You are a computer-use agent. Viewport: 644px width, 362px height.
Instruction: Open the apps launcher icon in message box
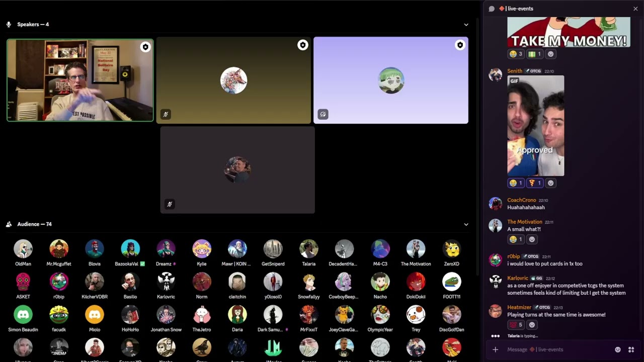631,349
